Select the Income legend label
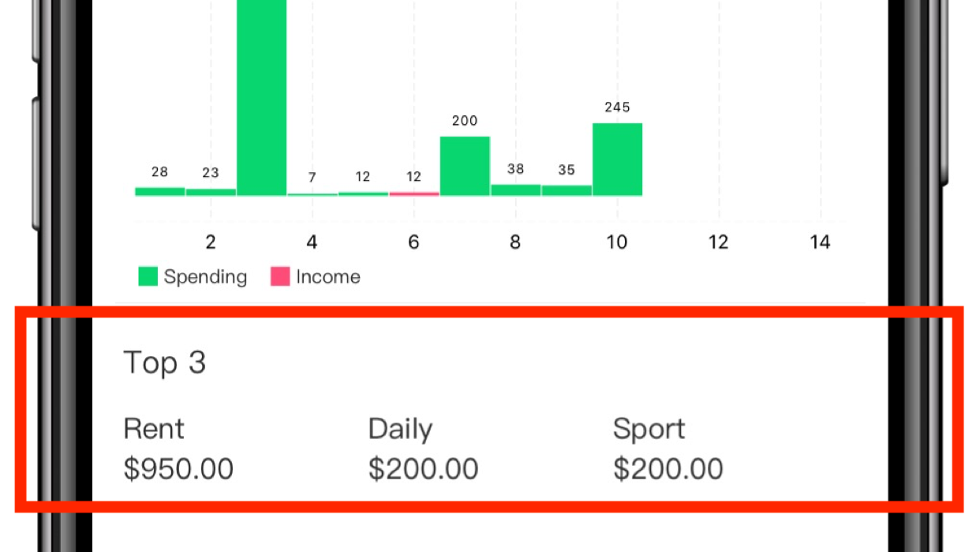Screen dimensions: 980x552 [x=328, y=277]
